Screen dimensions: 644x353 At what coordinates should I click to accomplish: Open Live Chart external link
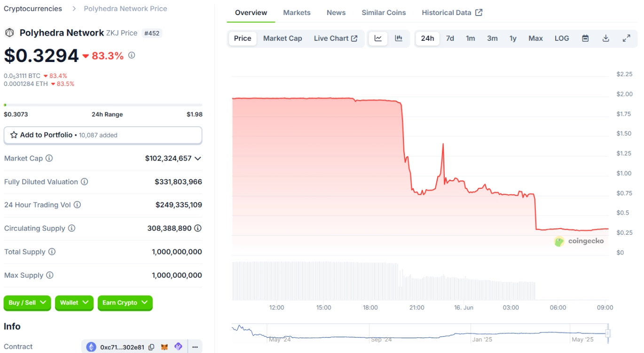coord(336,38)
